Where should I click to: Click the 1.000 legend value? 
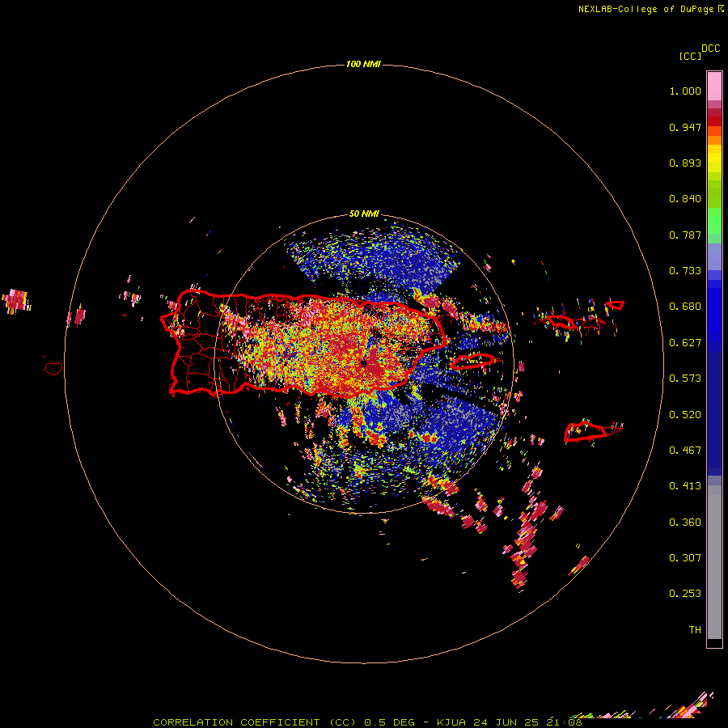685,91
